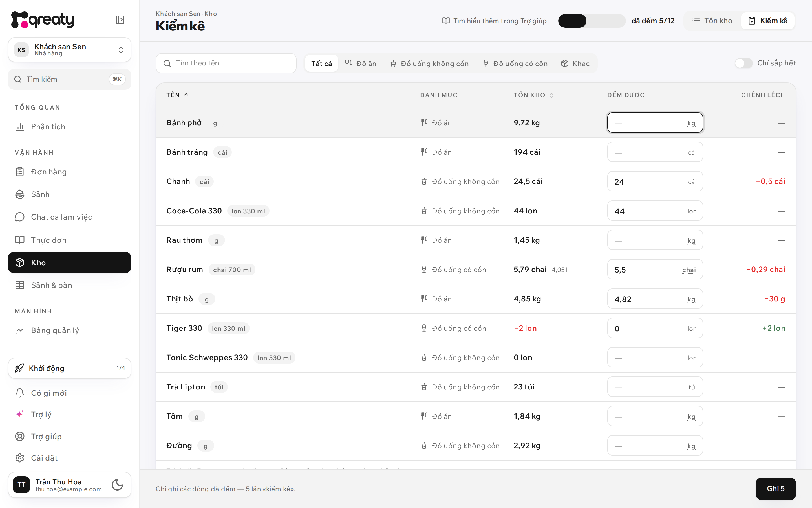
Task: Go to Sảnh section
Action: pos(69,194)
